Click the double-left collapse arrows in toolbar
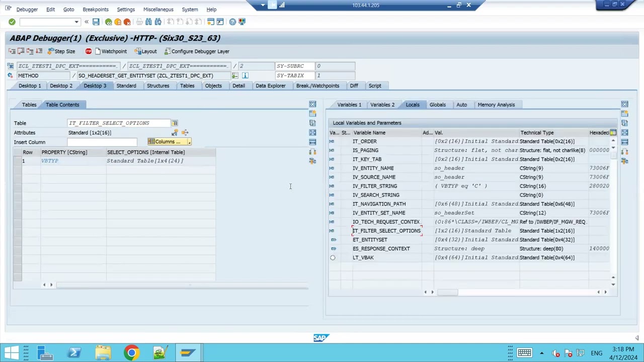Screen dimensions: 644x362 (x=87, y=22)
